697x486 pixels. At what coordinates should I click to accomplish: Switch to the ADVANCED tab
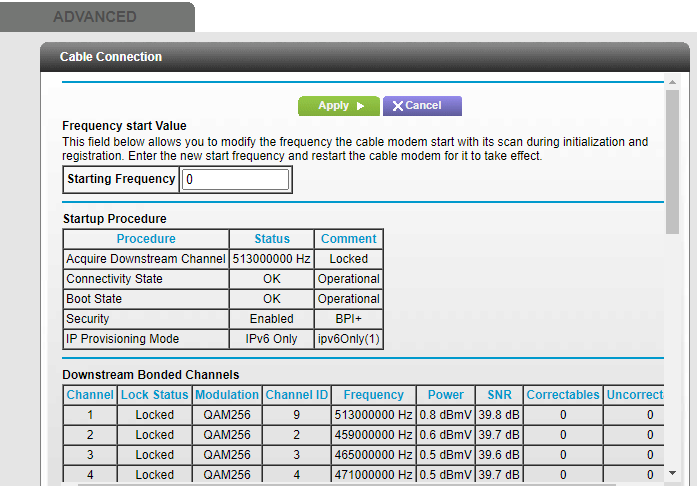point(95,16)
